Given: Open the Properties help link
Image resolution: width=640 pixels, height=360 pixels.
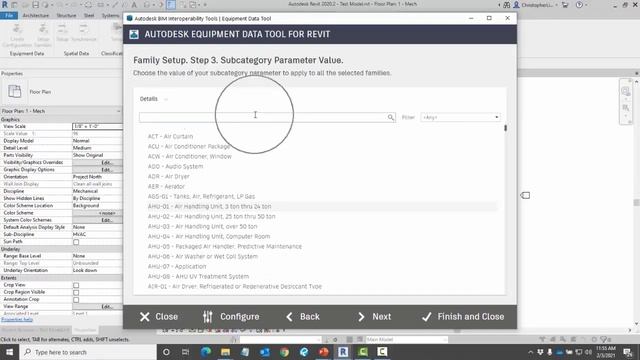Looking at the screenshot, I should click(x=17, y=320).
